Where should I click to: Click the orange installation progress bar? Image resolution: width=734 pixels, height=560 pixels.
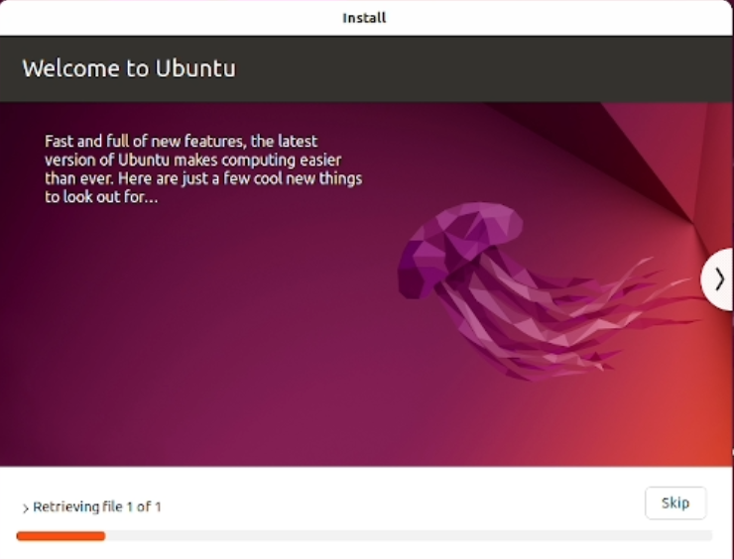click(364, 536)
